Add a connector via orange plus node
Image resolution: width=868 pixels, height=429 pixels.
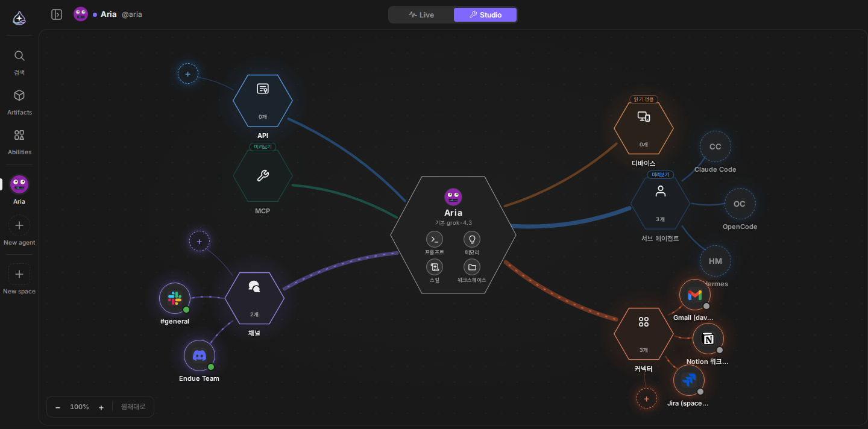click(x=647, y=398)
